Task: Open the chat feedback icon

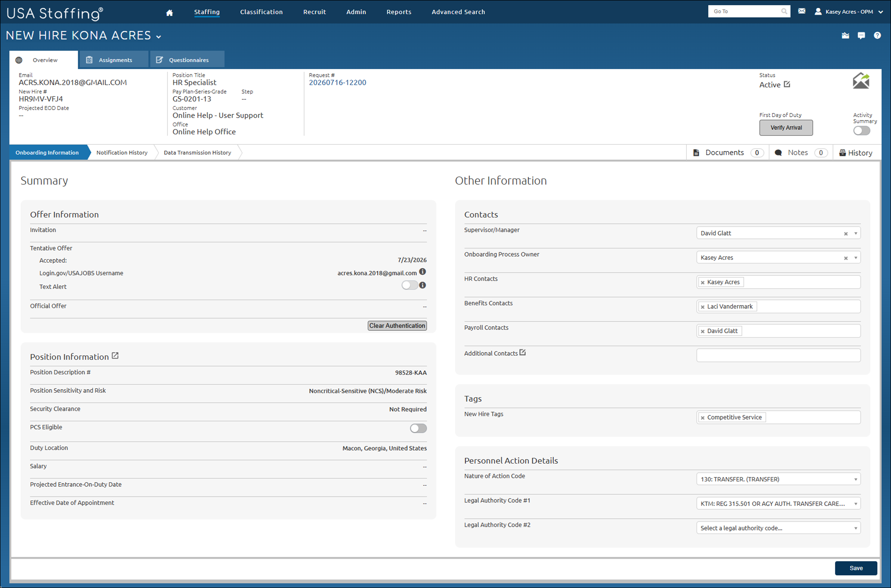Action: pyautogui.click(x=861, y=36)
